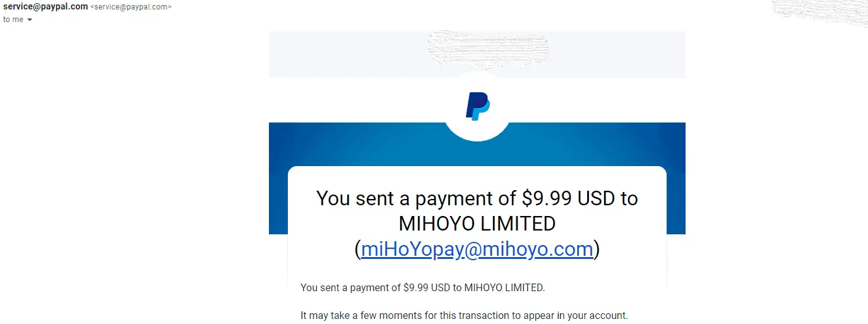
Task: Click the blue banner left of the card
Action: point(278,178)
